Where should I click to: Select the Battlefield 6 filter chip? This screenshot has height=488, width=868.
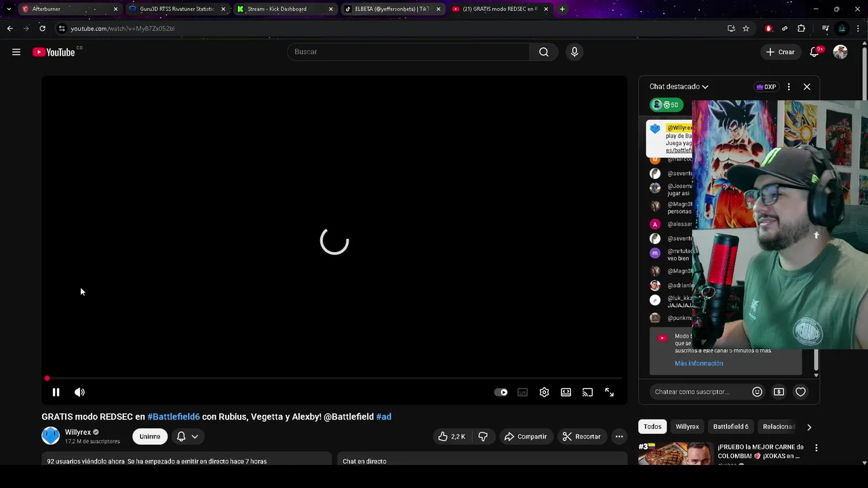[731, 427]
